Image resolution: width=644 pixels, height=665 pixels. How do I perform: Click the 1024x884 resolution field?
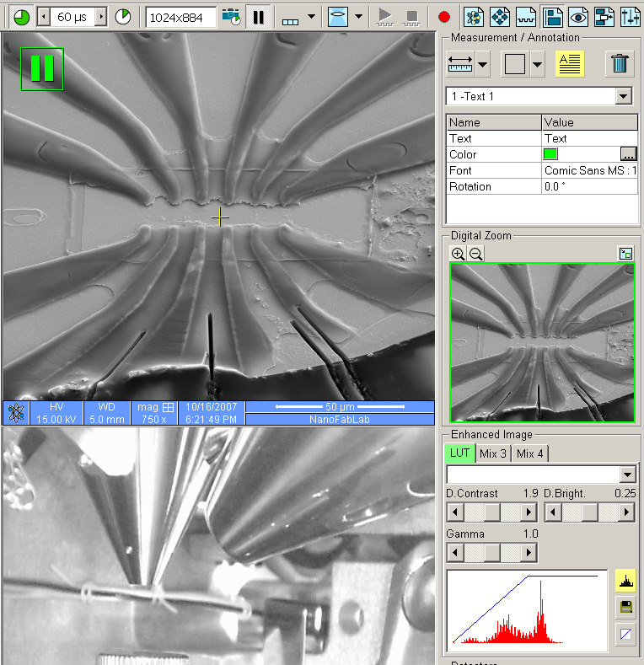180,17
